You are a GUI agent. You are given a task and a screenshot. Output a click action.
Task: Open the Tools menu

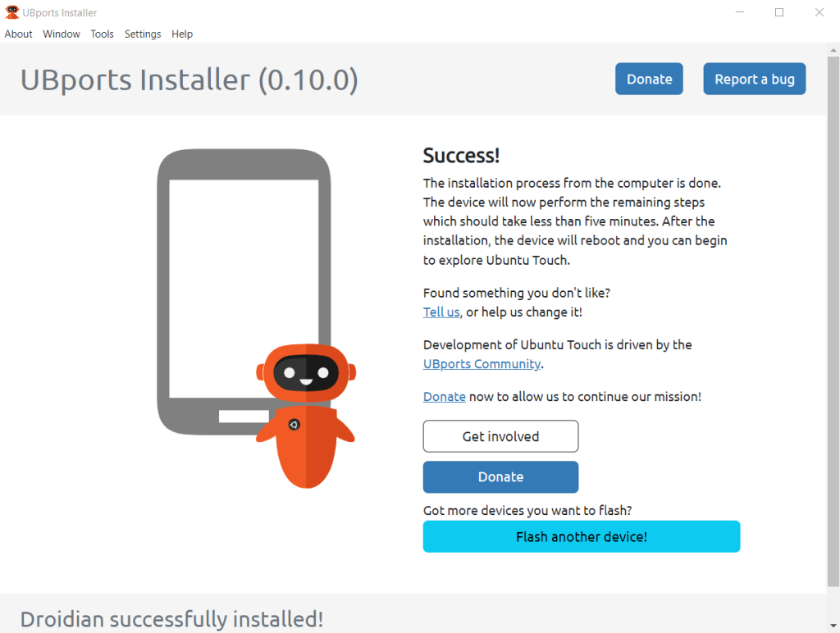103,34
